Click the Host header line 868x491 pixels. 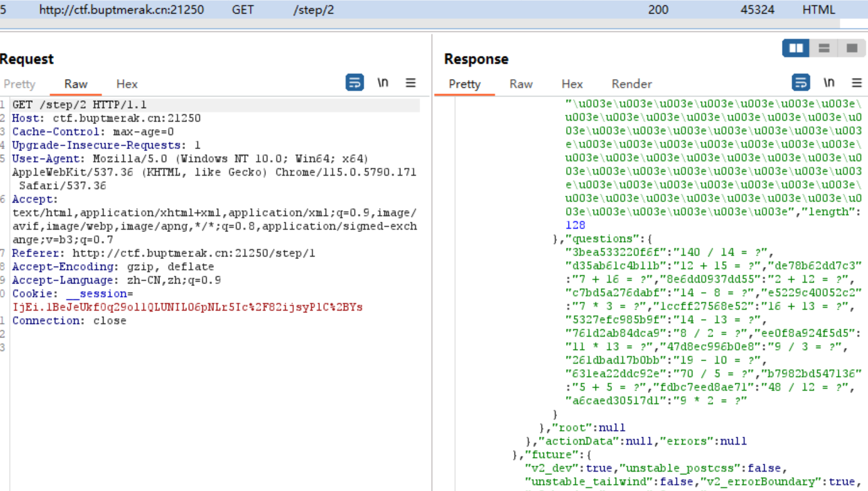point(106,118)
